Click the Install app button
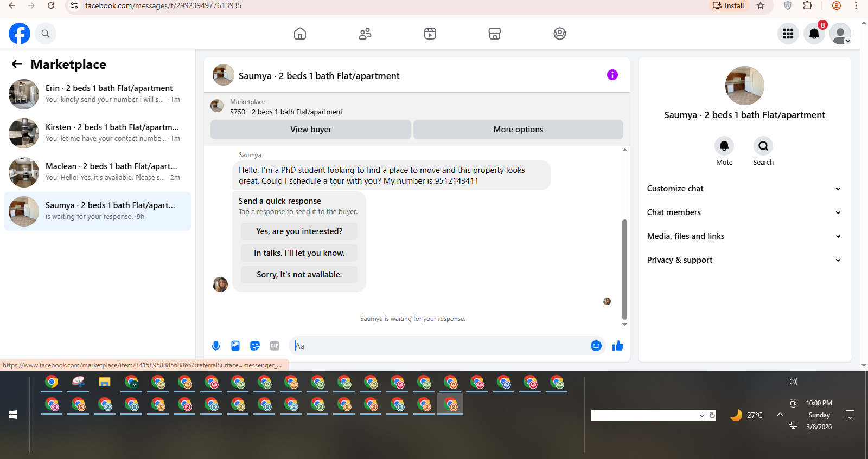Viewport: 868px width, 459px height. [x=729, y=5]
